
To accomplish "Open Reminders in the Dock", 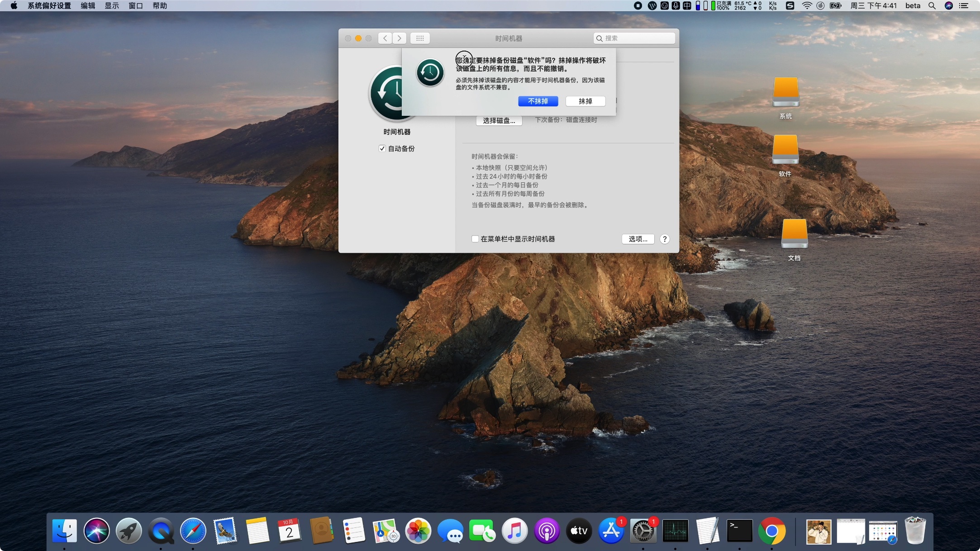I will pos(354,531).
